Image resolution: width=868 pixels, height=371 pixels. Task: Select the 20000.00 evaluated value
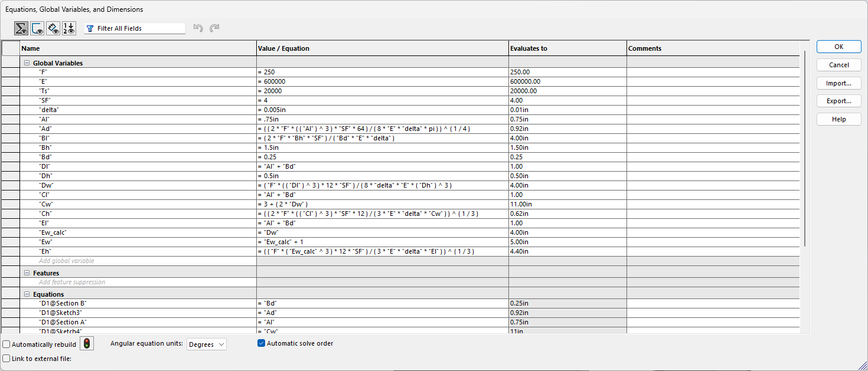(x=567, y=91)
